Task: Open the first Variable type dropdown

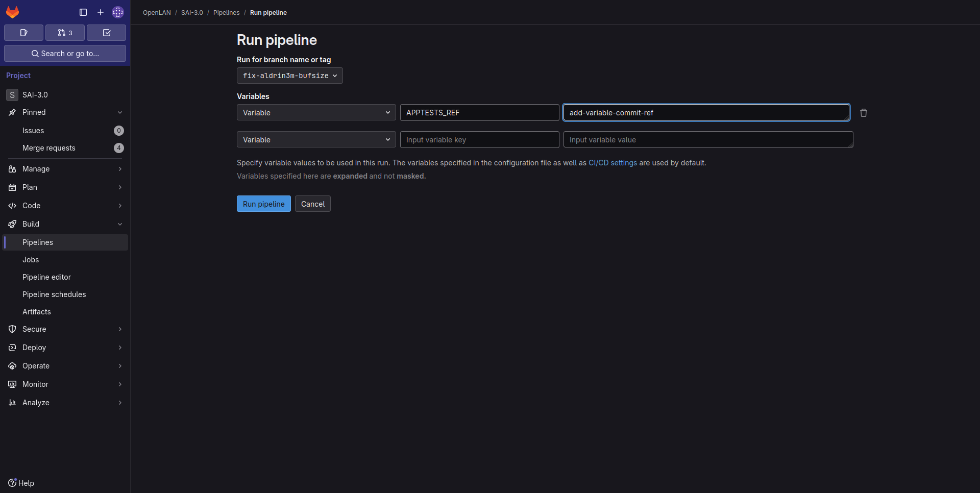Action: click(316, 113)
